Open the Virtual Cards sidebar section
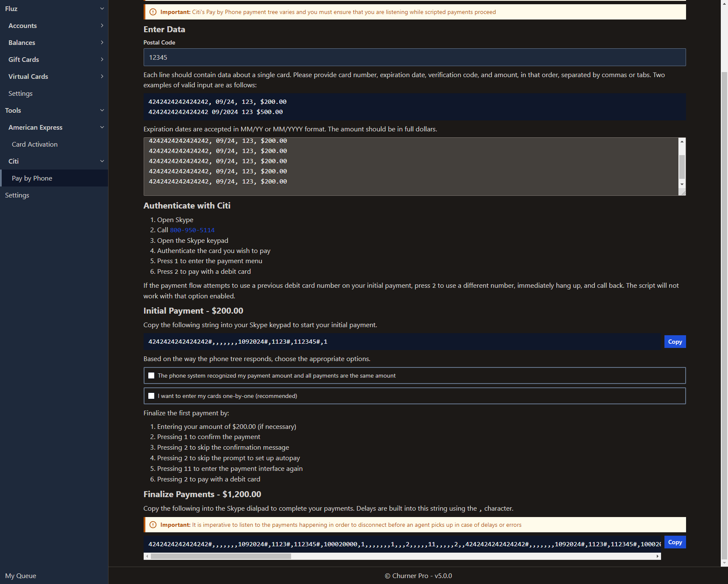728x584 pixels. [28, 76]
